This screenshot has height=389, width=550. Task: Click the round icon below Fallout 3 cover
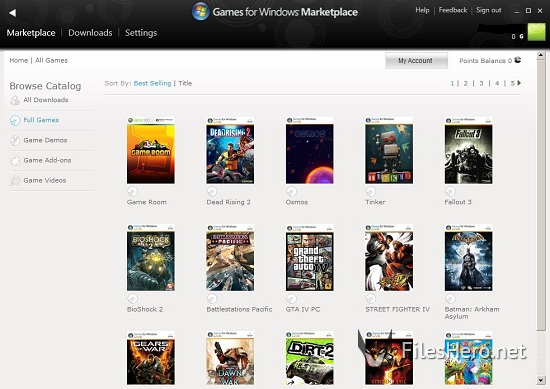(x=450, y=192)
